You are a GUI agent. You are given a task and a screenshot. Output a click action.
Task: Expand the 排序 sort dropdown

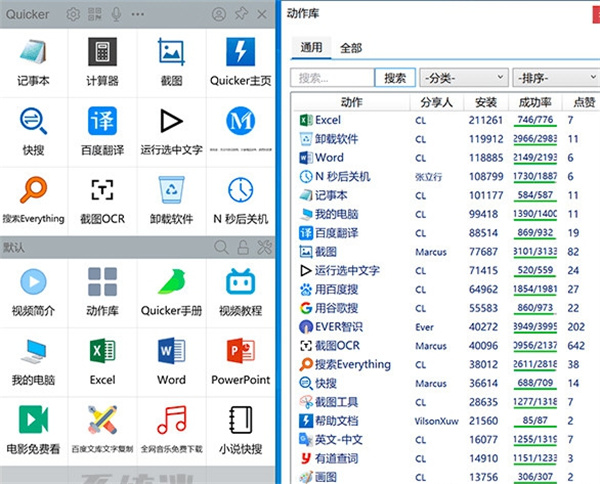click(x=553, y=77)
